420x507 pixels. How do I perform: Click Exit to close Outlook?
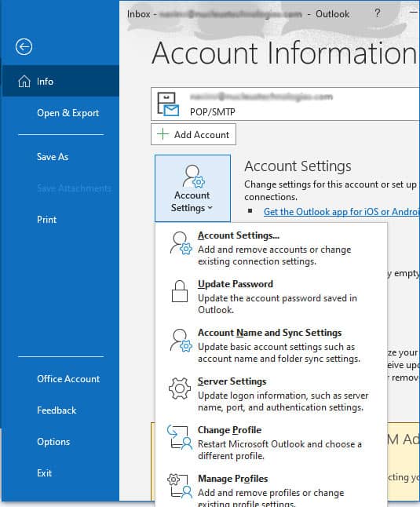coord(44,473)
